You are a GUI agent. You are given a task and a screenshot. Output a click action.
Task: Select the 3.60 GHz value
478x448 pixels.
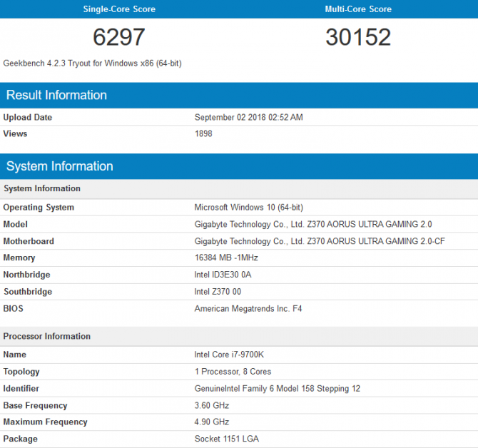point(212,406)
